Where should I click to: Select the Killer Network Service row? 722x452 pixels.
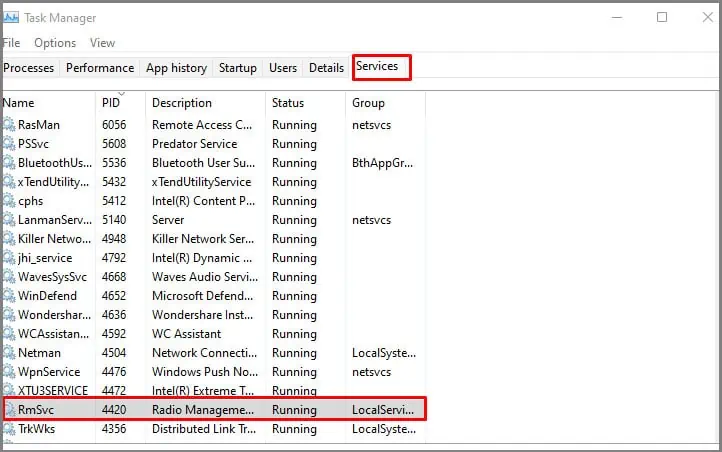coord(214,238)
